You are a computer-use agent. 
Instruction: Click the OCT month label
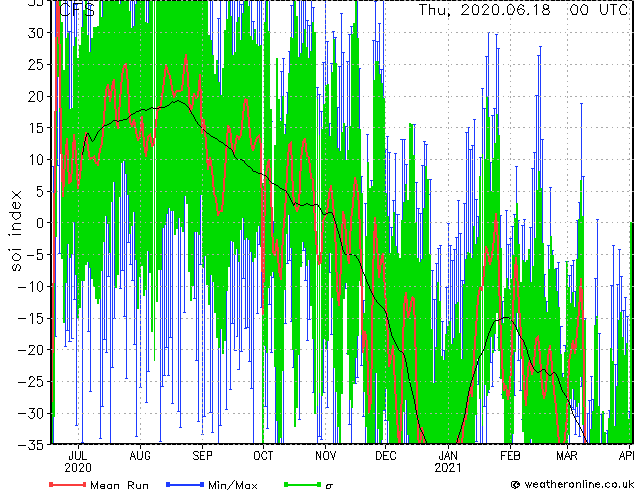pos(263,456)
